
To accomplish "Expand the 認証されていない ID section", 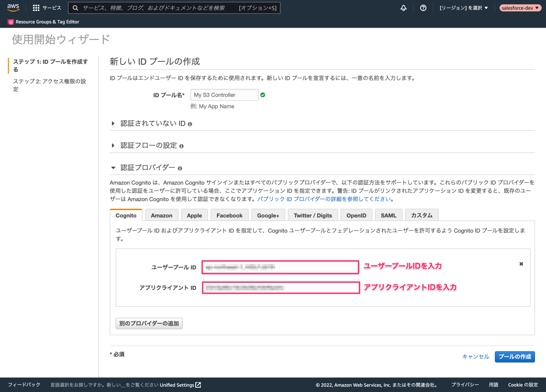I will (x=113, y=123).
